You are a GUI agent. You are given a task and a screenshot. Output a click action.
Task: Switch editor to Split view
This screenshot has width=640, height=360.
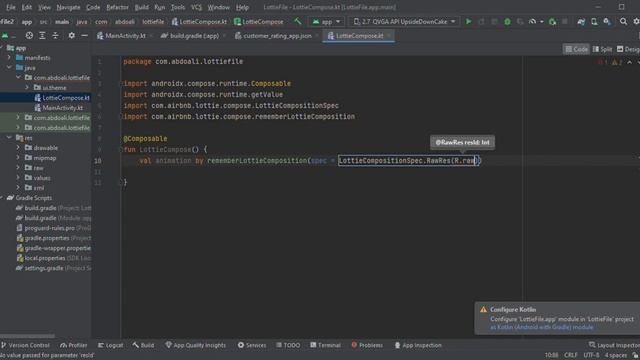coord(602,49)
